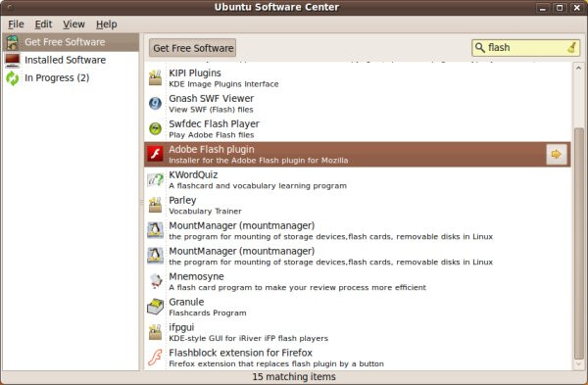Click the scrollbar down arrow
Screen dimensions: 588x385
pyautogui.click(x=579, y=364)
